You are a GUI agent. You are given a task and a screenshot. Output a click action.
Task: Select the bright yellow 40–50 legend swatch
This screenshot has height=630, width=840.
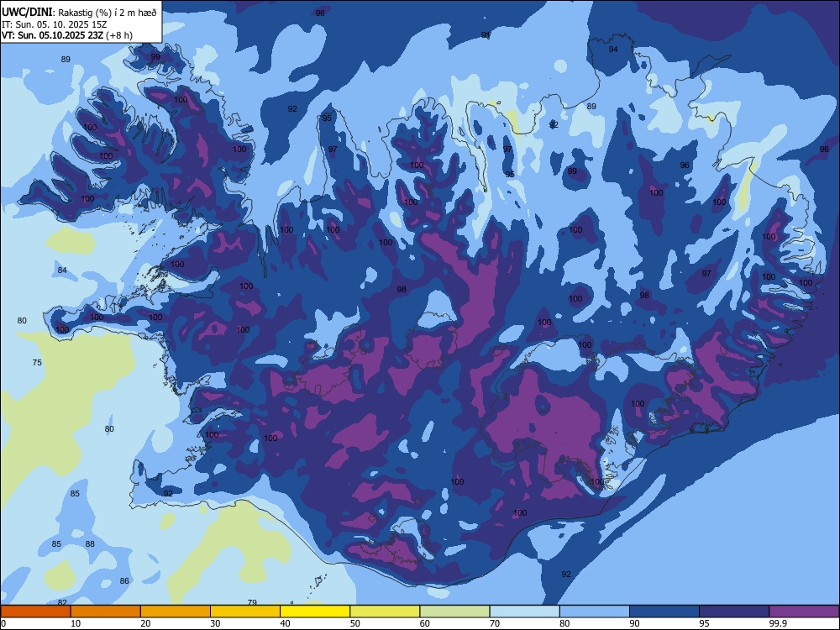[315, 612]
